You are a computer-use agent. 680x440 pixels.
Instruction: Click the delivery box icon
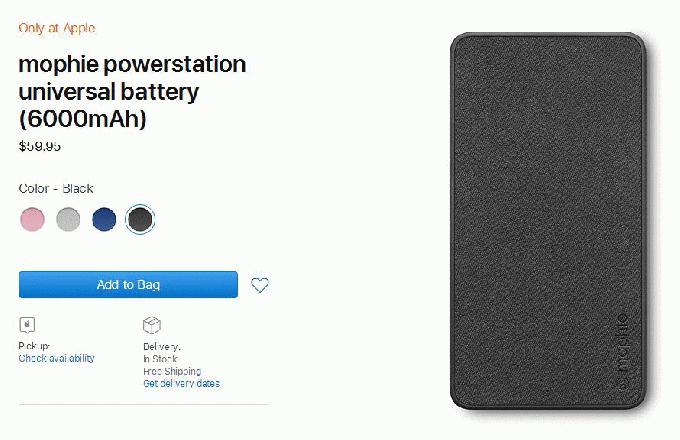pyautogui.click(x=152, y=325)
